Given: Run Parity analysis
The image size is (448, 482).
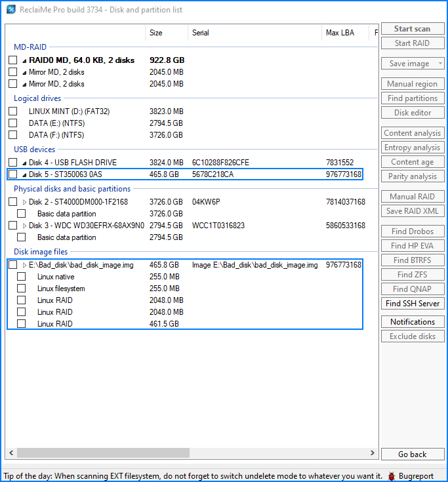Looking at the screenshot, I should coord(413,176).
